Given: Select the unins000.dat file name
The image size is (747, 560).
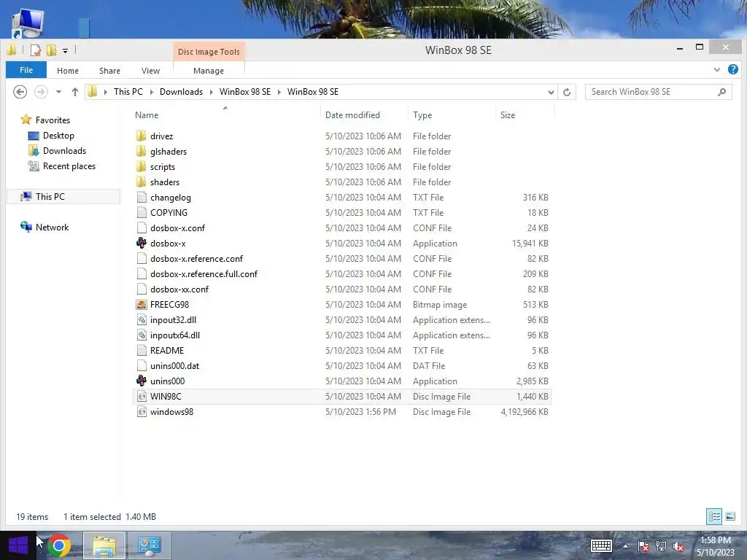Looking at the screenshot, I should point(174,366).
